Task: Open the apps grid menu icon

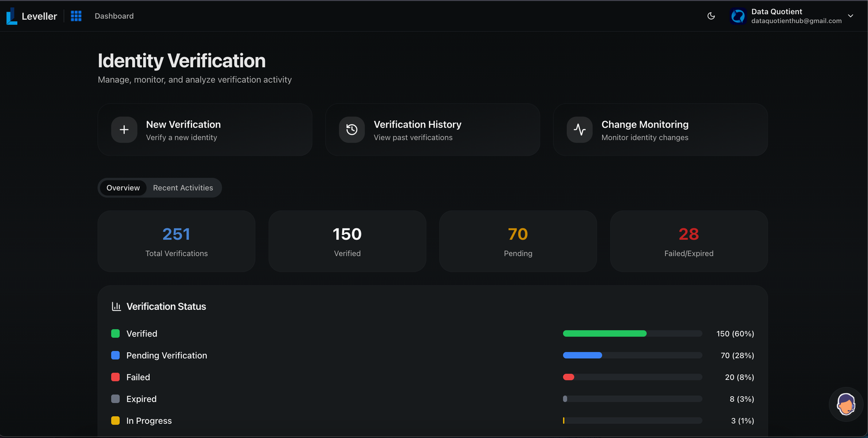Action: [x=76, y=16]
